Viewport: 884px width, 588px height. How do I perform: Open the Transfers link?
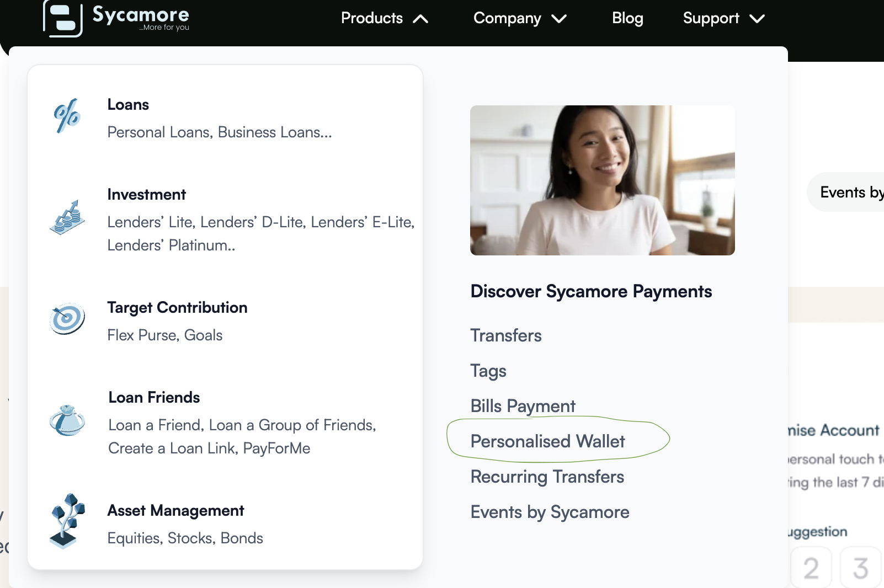tap(506, 335)
